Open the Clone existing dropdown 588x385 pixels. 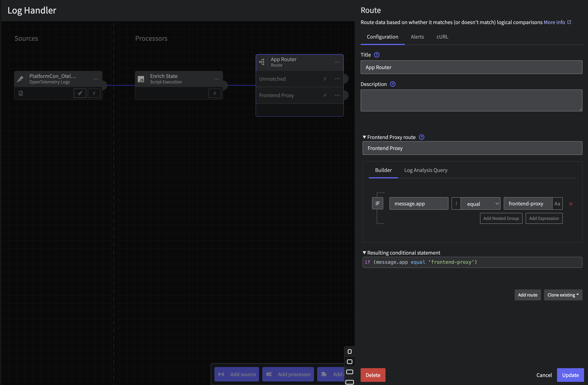click(563, 295)
